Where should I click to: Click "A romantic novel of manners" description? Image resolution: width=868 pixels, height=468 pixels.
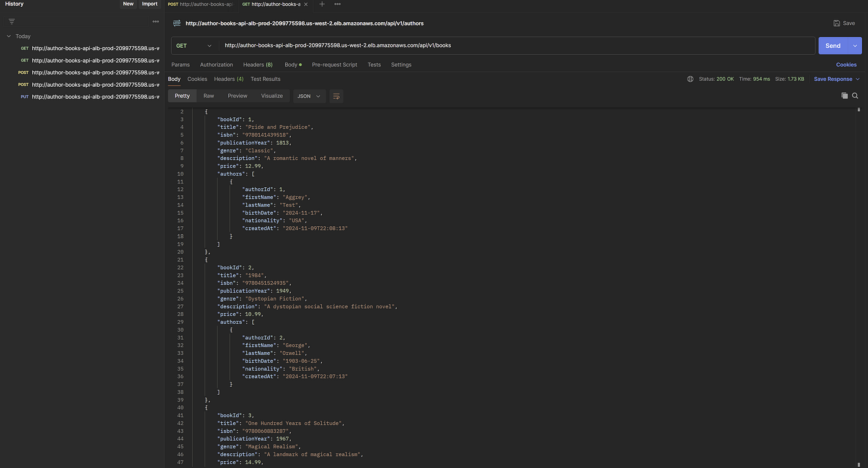[311, 158]
